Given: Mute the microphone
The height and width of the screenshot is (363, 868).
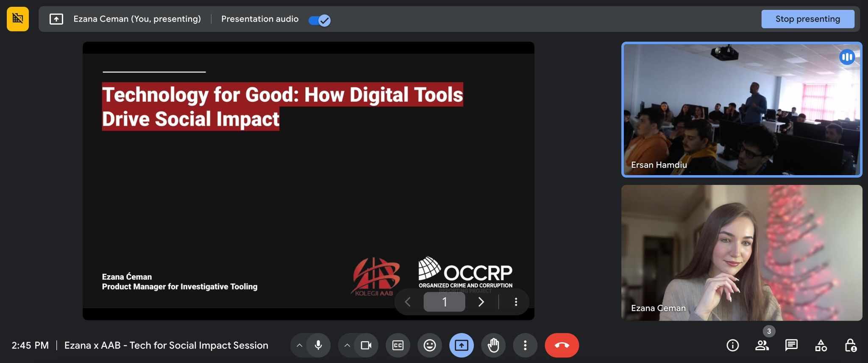Looking at the screenshot, I should (318, 345).
